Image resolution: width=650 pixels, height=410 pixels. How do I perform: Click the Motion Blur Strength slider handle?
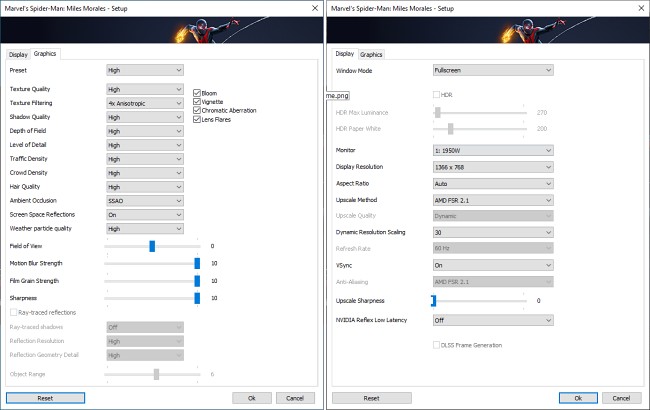(x=197, y=263)
